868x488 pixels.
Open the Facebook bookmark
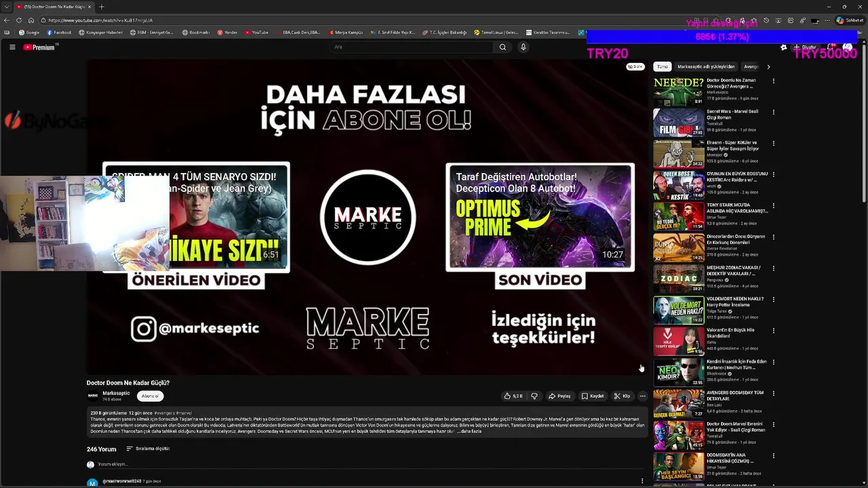tap(59, 33)
